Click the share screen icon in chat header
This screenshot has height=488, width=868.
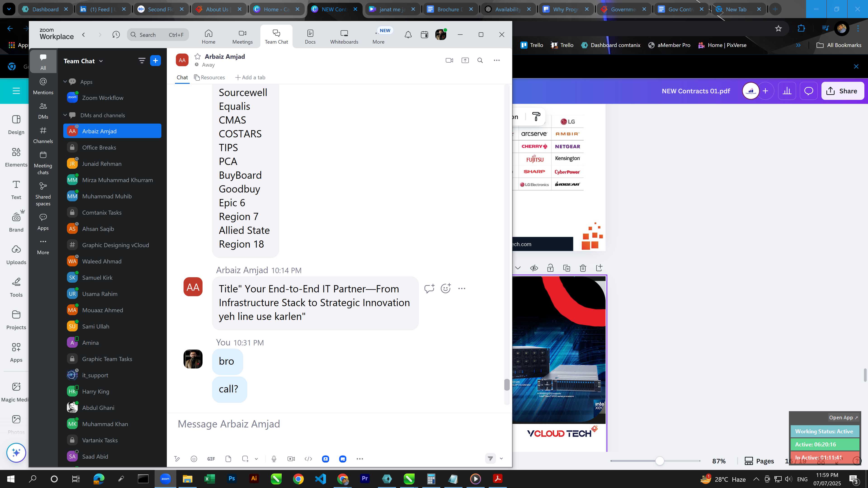pyautogui.click(x=465, y=60)
